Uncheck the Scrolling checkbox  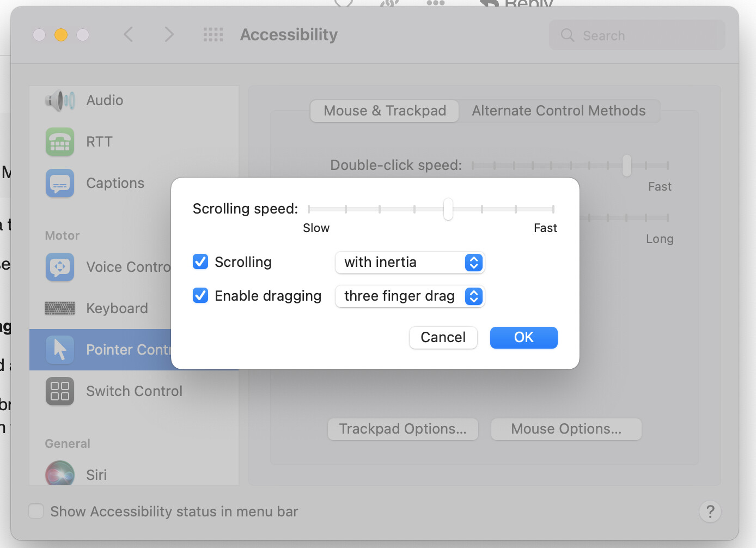200,262
